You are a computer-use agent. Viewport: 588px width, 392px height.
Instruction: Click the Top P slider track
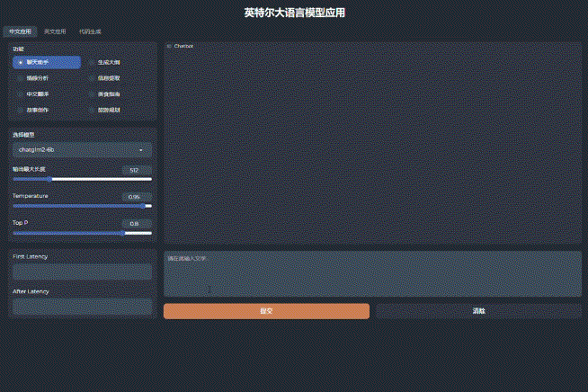coord(82,233)
